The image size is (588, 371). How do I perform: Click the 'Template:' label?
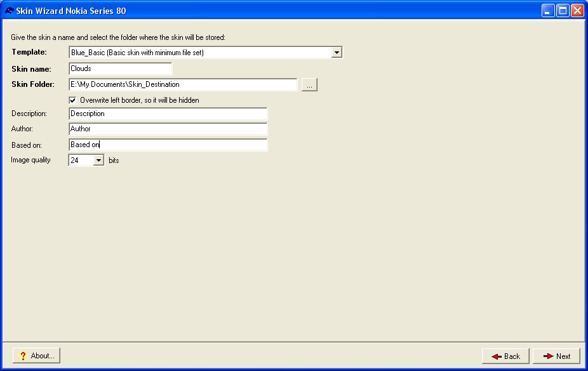coord(29,52)
